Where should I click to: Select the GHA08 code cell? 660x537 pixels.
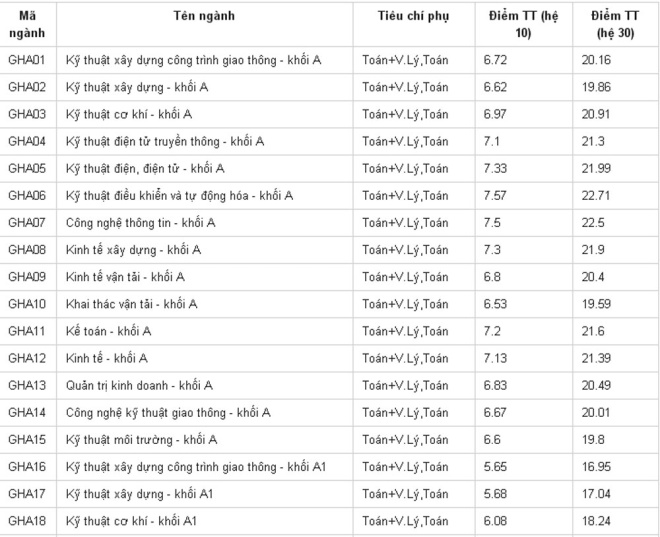pos(27,250)
